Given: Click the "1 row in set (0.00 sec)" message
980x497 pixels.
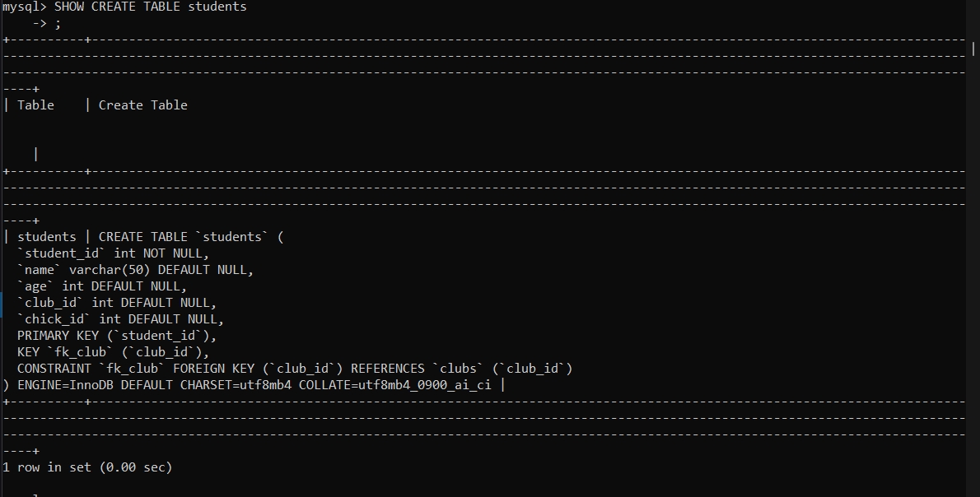Looking at the screenshot, I should tap(87, 467).
